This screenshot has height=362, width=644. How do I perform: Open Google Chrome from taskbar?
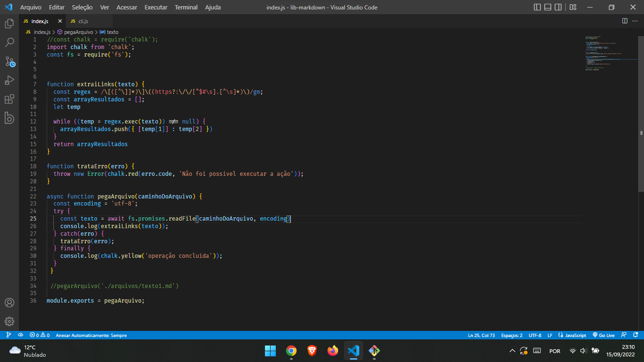[291, 351]
